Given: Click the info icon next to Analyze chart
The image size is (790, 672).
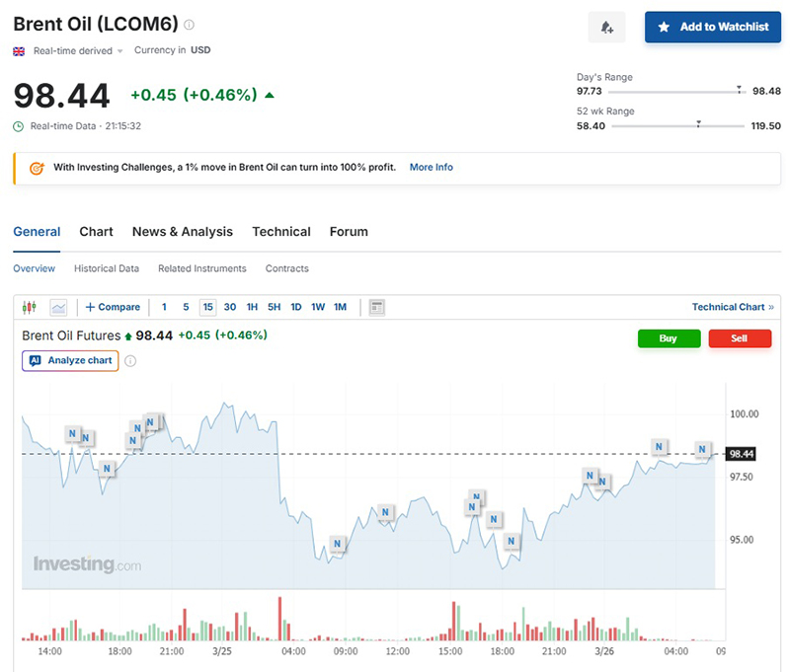Looking at the screenshot, I should [x=130, y=361].
